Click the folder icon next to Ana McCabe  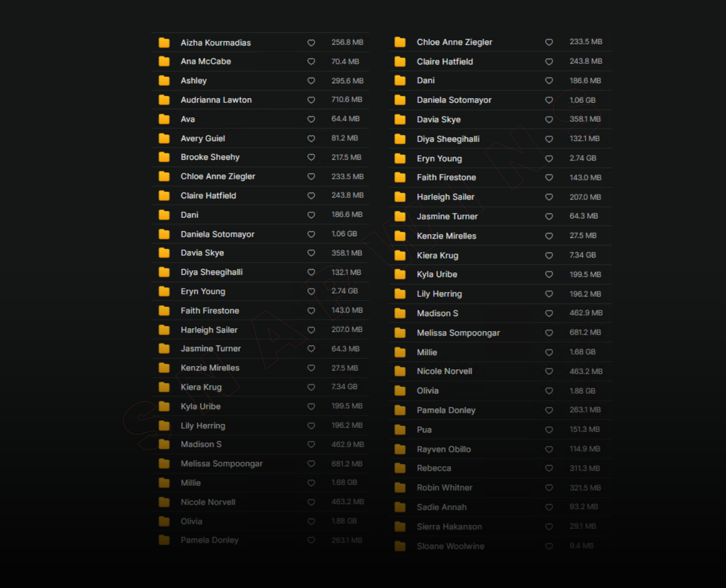(x=164, y=62)
